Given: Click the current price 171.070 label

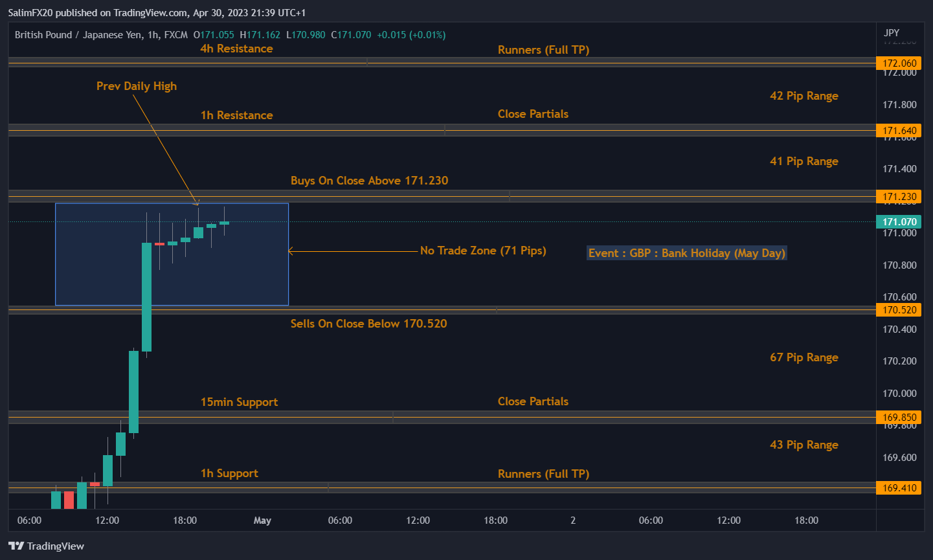Looking at the screenshot, I should 899,222.
